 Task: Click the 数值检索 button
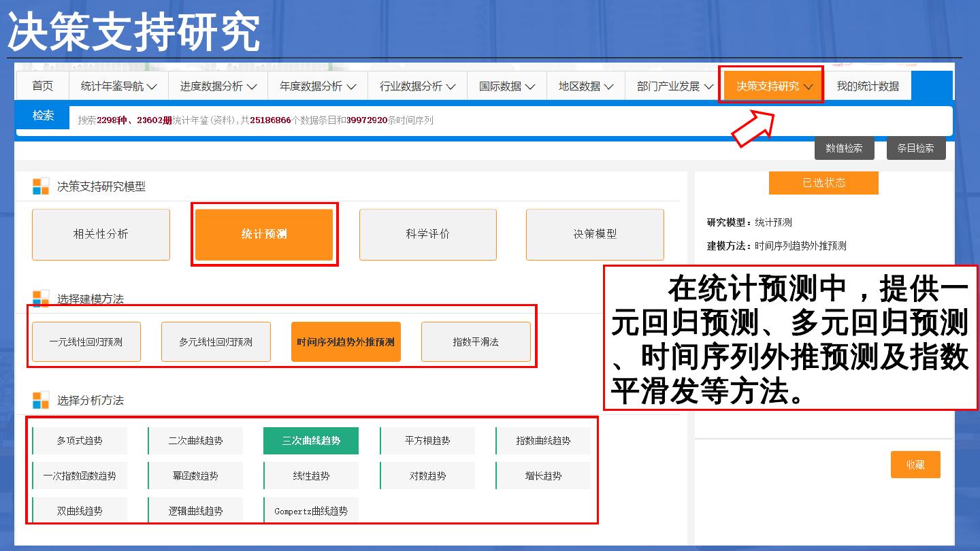pyautogui.click(x=844, y=148)
